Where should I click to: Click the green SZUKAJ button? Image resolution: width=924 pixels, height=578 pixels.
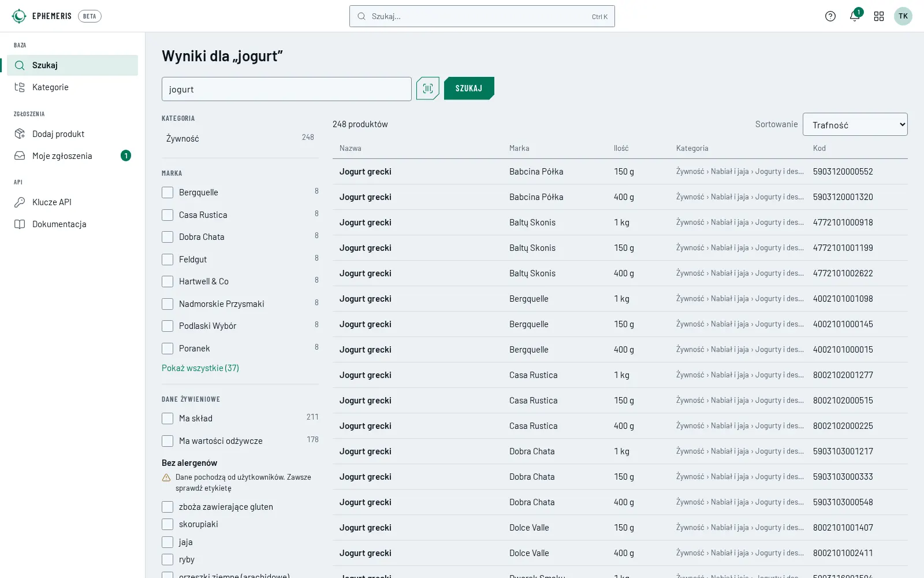469,88
